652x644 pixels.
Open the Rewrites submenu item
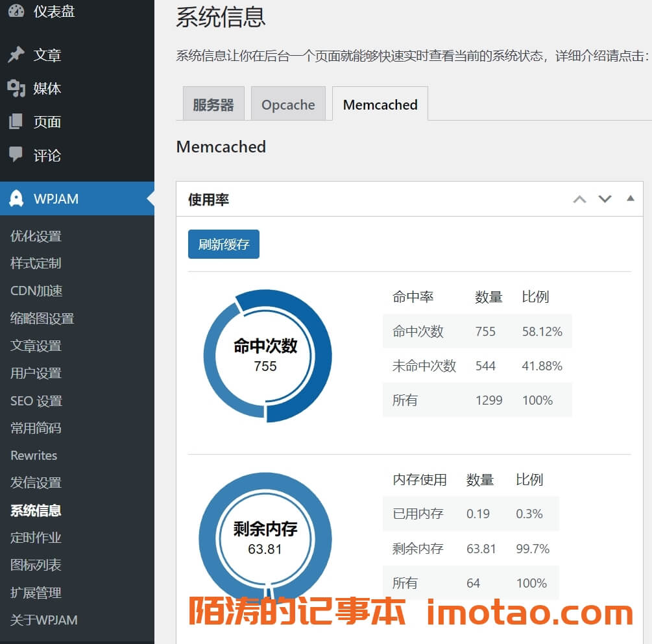(34, 455)
